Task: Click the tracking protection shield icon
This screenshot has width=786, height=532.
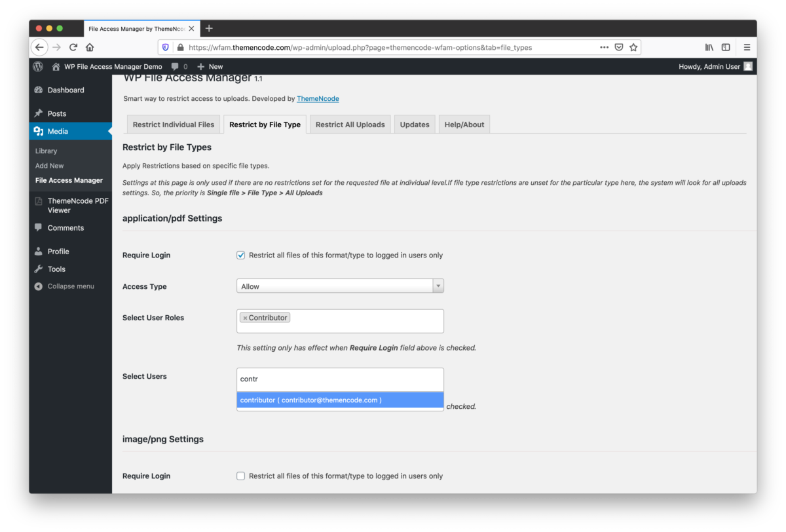Action: [166, 47]
